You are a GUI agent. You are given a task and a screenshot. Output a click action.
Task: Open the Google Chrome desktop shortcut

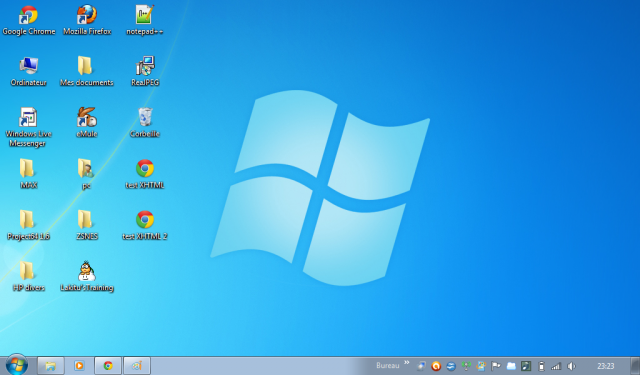(x=29, y=20)
